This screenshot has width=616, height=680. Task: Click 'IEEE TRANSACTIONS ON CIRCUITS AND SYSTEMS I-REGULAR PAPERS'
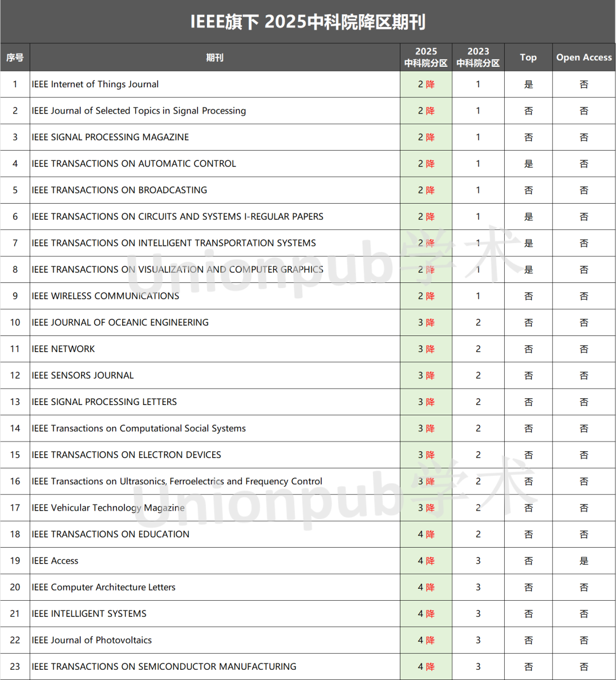pyautogui.click(x=177, y=216)
